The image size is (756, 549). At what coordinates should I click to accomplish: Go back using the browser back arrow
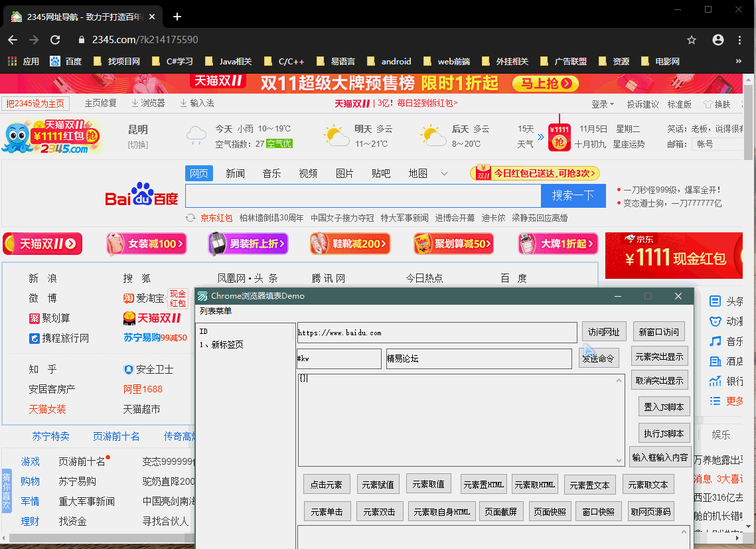13,40
